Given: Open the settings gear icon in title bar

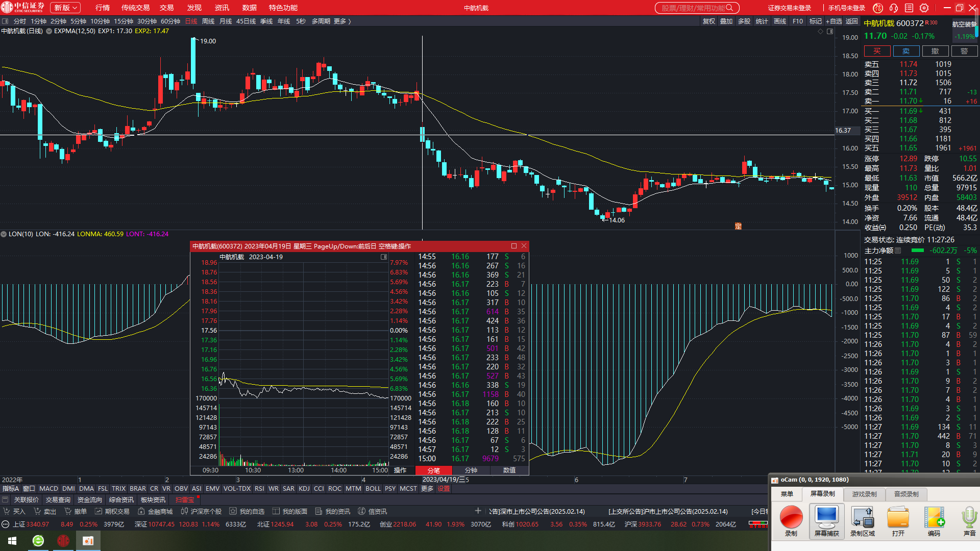Looking at the screenshot, I should [x=924, y=8].
